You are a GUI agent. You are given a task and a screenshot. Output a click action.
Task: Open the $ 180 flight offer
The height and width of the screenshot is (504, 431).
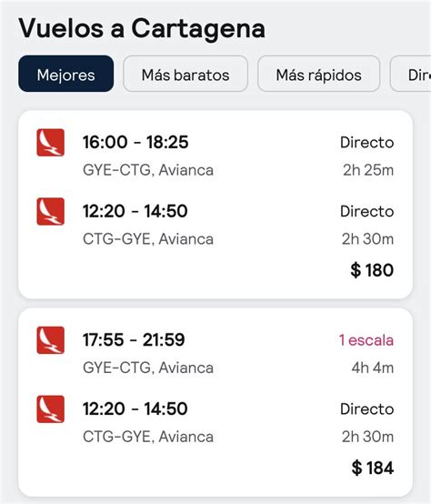click(215, 205)
